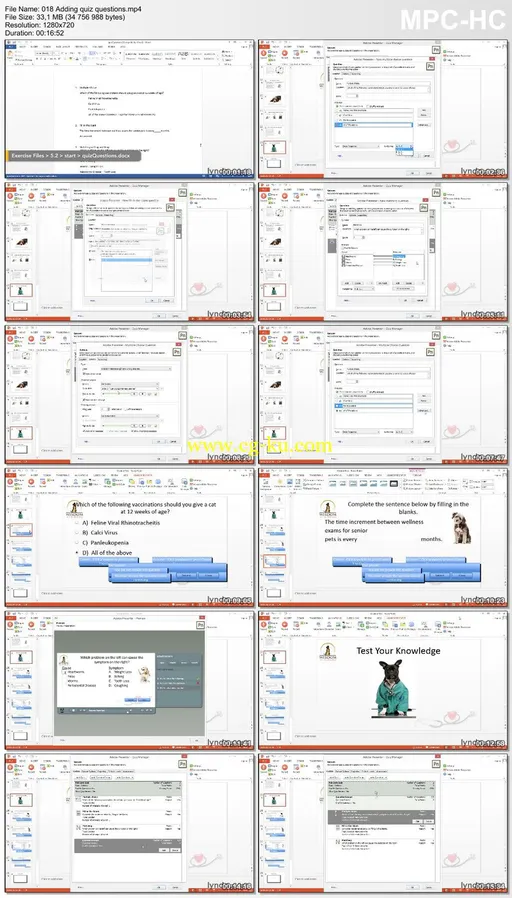Click the Adobe Presenter Pr logo in the 00:11:41 frame
Viewport: 512px width, 898px height.
[200, 625]
